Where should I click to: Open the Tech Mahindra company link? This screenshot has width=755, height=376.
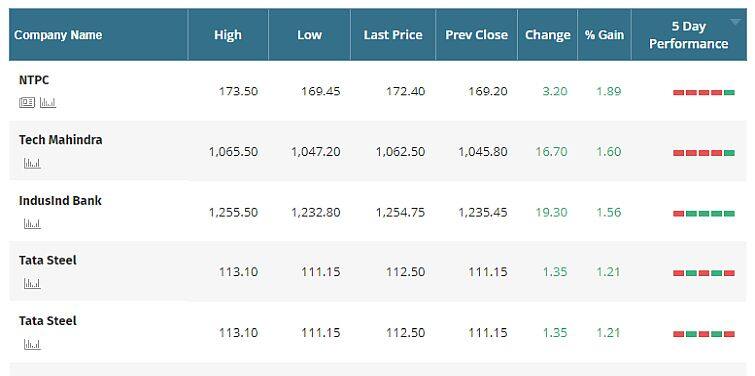pos(61,140)
